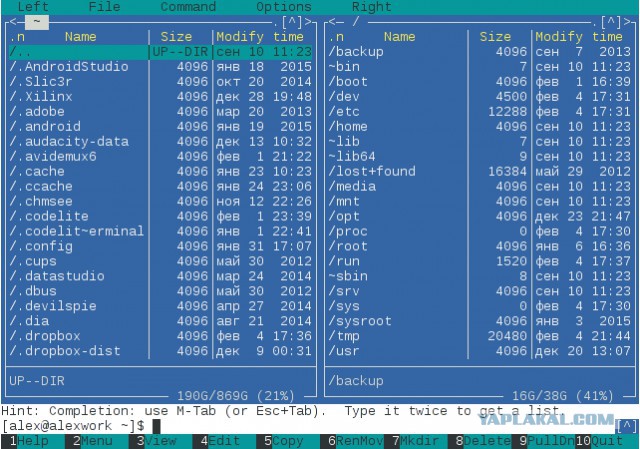This screenshot has height=449, width=640.
Task: Open left panel history list caret
Action: coord(292,22)
